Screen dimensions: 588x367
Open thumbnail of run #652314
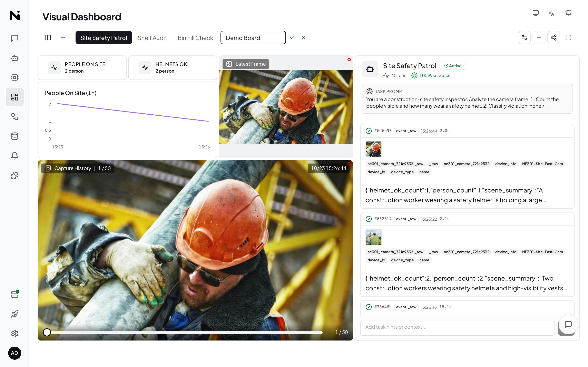coord(373,237)
